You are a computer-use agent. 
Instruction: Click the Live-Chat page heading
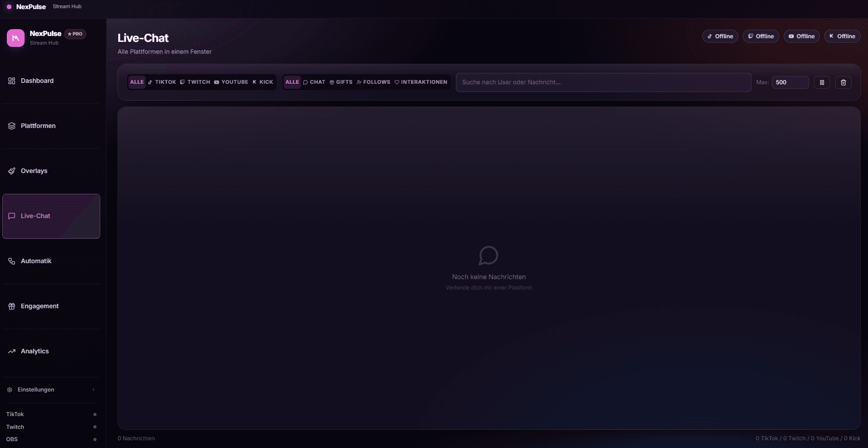click(143, 38)
